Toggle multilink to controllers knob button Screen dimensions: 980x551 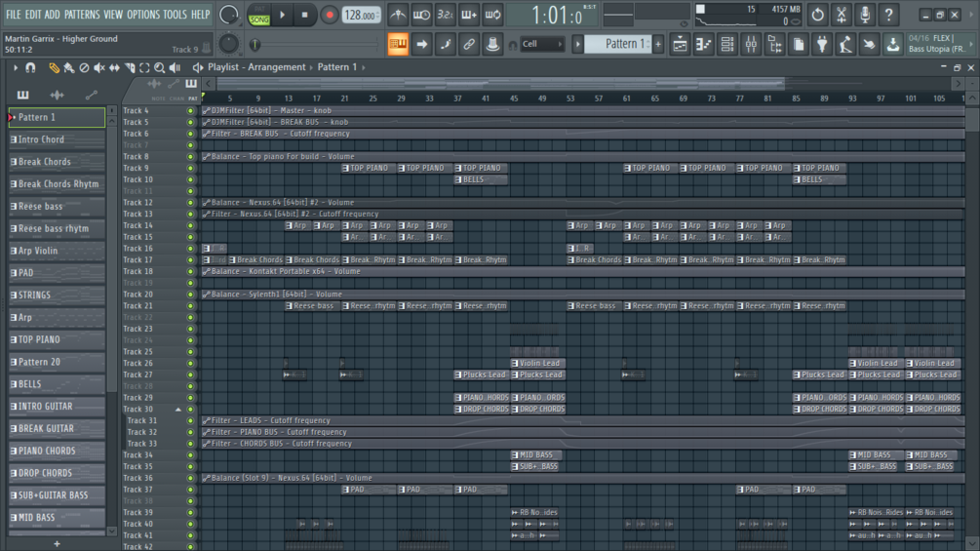[492, 44]
